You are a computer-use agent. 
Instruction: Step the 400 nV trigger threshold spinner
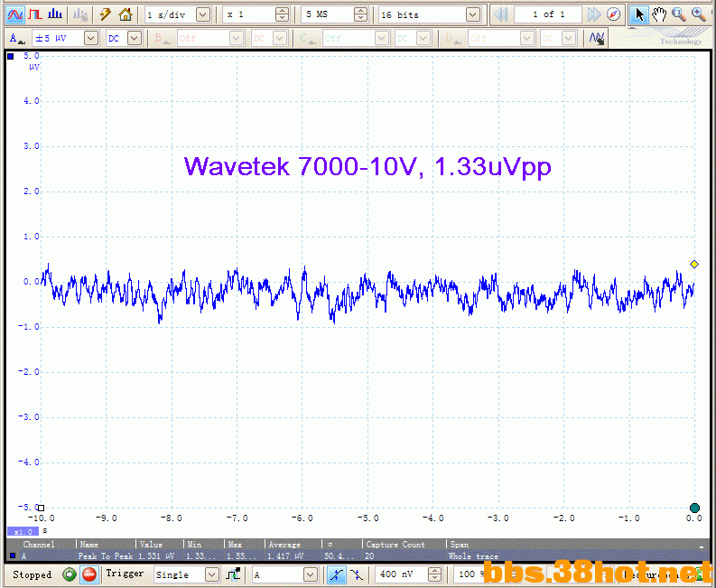pos(434,574)
